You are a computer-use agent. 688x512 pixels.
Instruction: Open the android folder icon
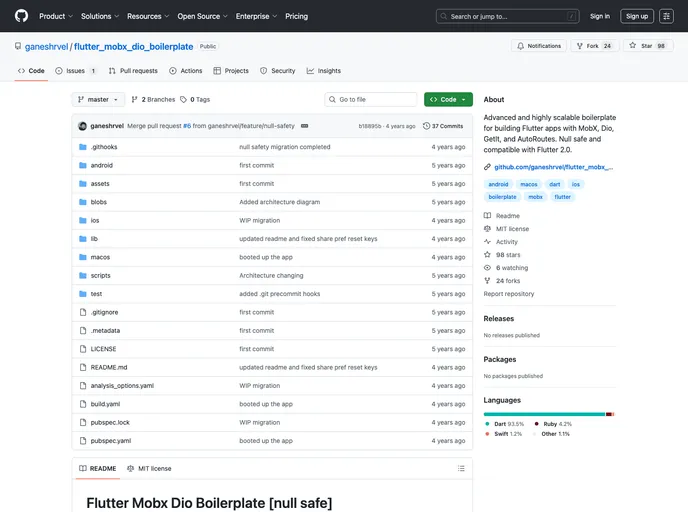82,165
